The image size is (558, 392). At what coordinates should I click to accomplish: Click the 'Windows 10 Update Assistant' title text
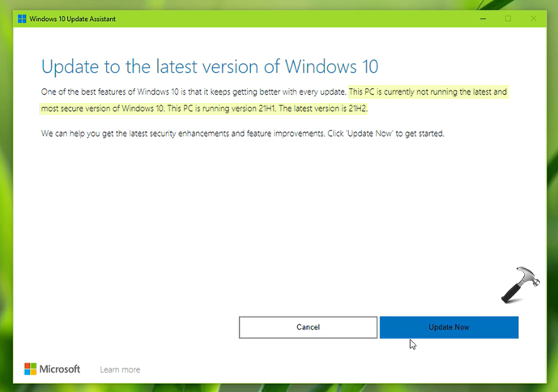(73, 19)
